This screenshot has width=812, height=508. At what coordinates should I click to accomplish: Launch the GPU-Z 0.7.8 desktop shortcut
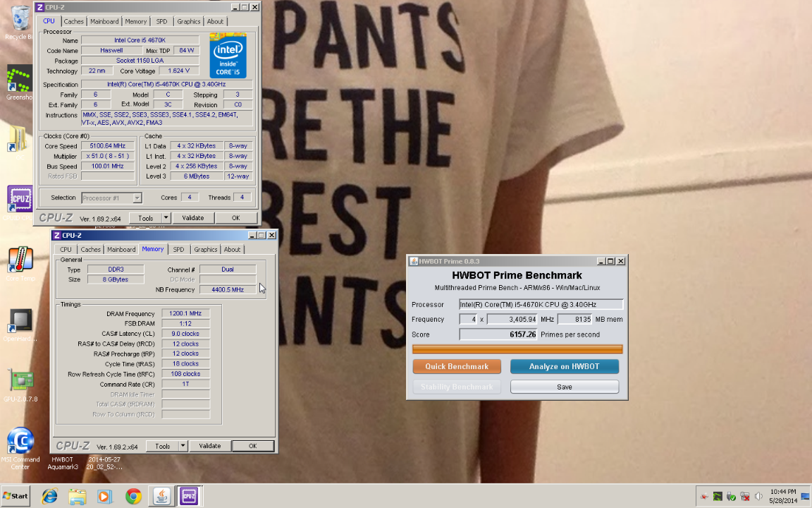[x=20, y=385]
